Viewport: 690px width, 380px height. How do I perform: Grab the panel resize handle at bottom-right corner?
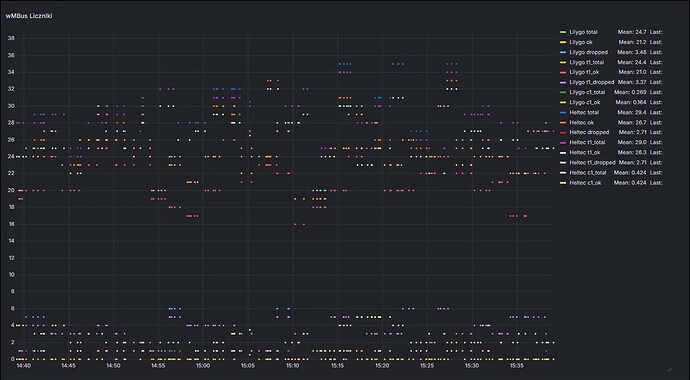tap(669, 369)
